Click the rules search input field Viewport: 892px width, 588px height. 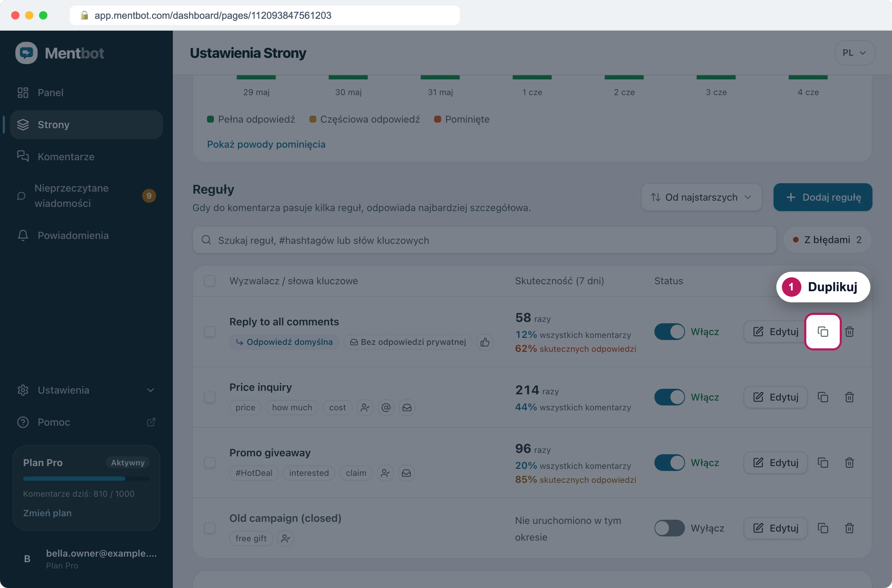[x=484, y=240]
